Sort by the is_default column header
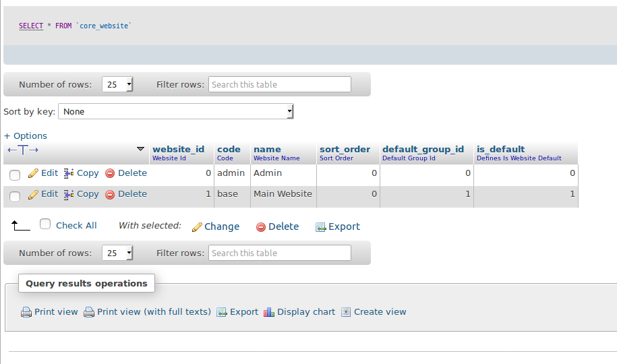This screenshot has width=617, height=364. (500, 149)
